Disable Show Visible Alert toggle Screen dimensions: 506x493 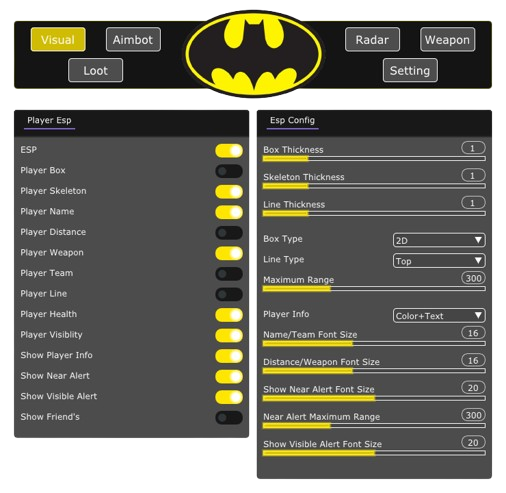pos(229,397)
